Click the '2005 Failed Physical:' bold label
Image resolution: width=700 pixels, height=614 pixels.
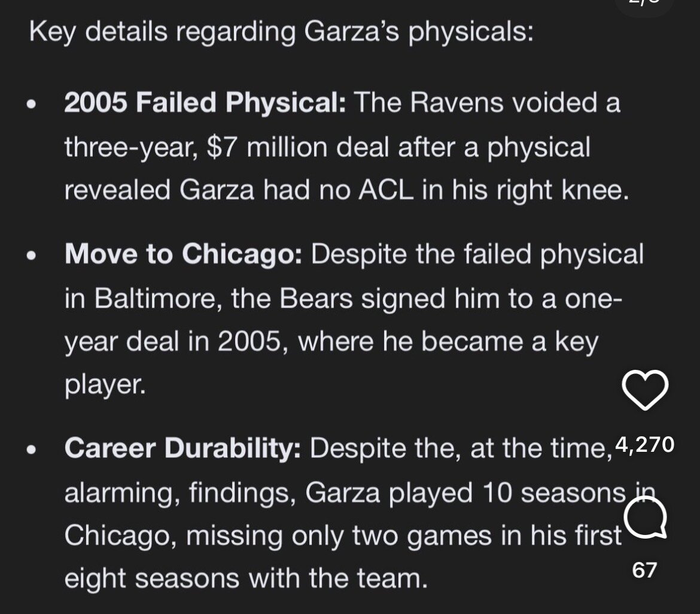coord(205,103)
